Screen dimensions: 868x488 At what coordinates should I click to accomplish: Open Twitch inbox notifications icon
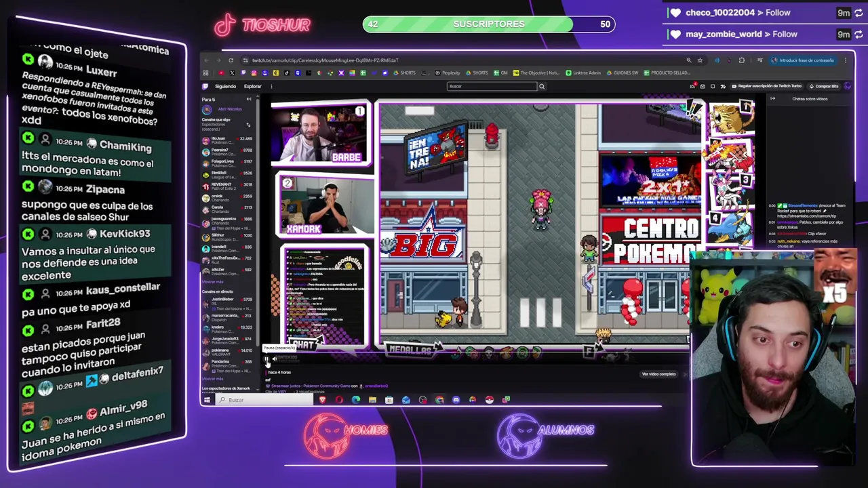tap(703, 86)
